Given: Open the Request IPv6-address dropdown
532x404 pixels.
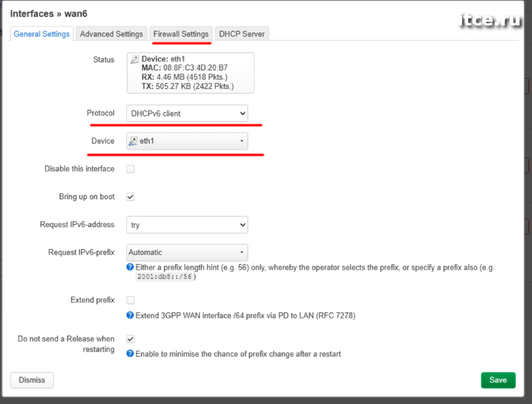Looking at the screenshot, I should 187,225.
